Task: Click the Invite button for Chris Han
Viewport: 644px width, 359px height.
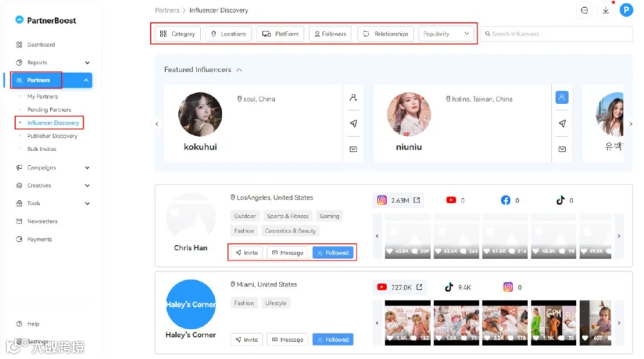Action: point(246,252)
